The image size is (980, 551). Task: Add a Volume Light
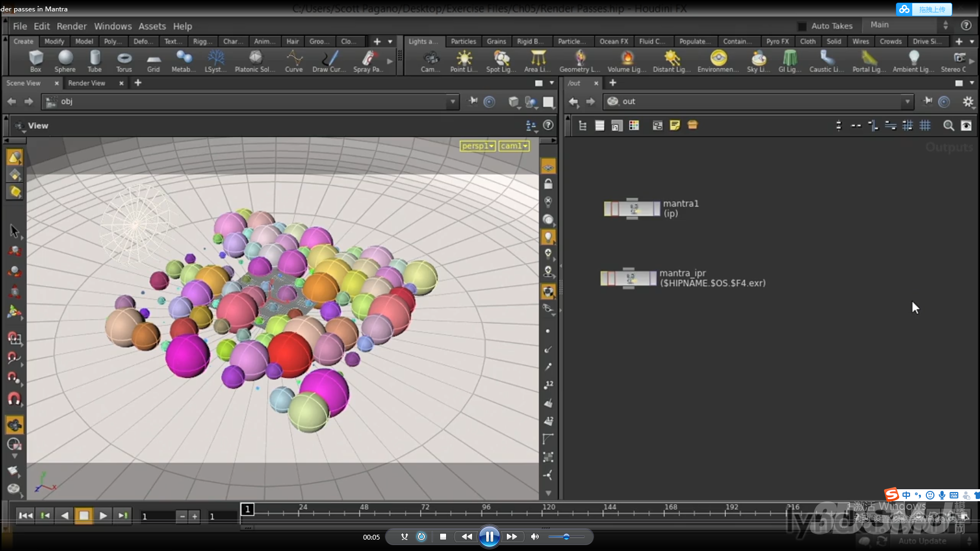click(627, 61)
